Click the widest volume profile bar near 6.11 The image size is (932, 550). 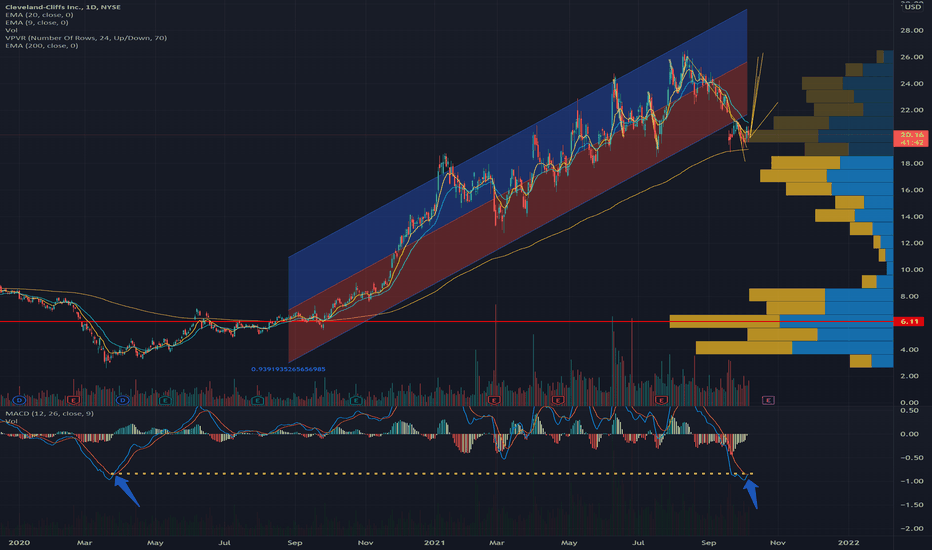tap(781, 322)
